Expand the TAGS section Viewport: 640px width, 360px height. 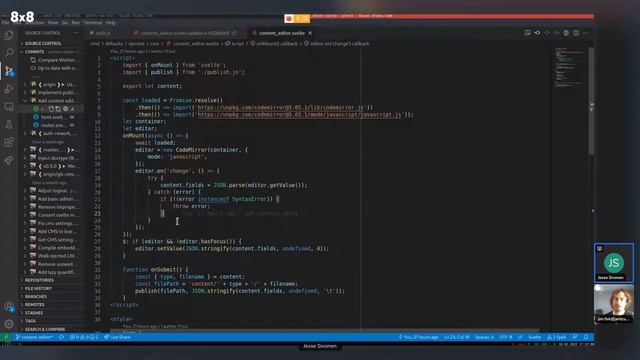51,321
